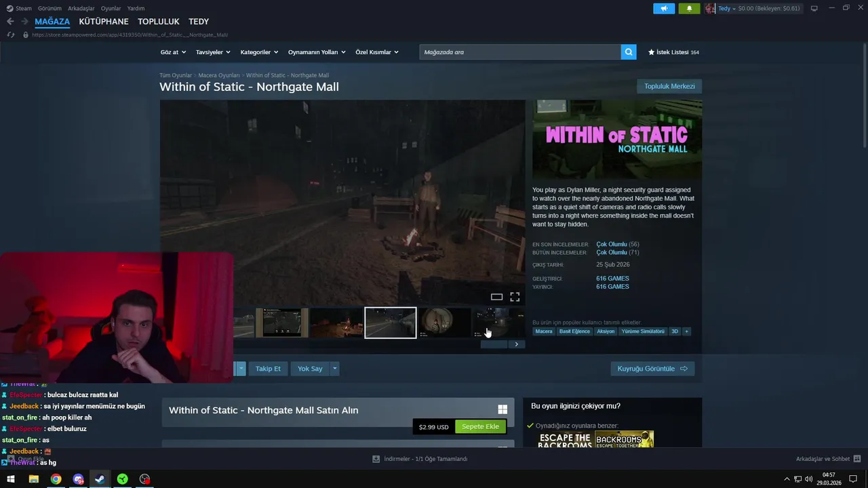
Task: Select the MAĞAZA tab
Action: coord(52,22)
